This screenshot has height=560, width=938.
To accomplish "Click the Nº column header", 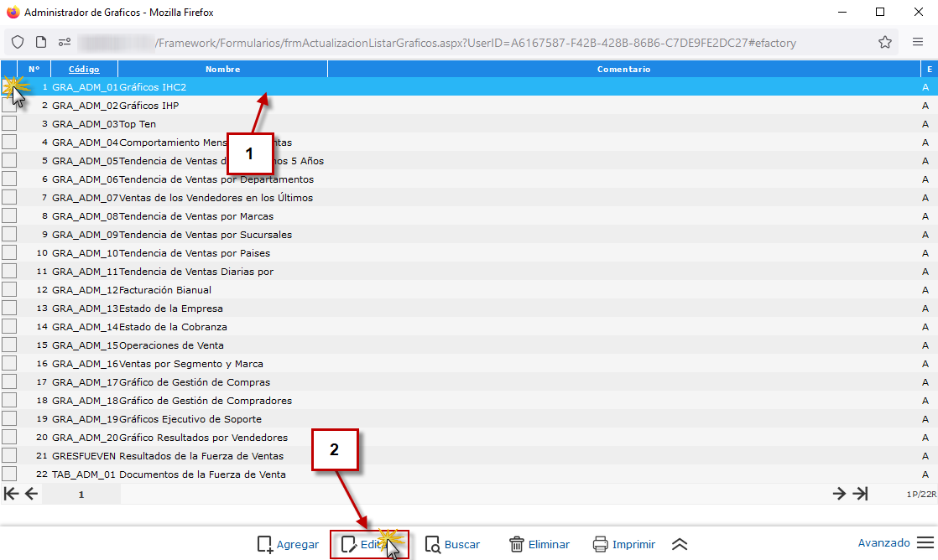I will pos(34,70).
